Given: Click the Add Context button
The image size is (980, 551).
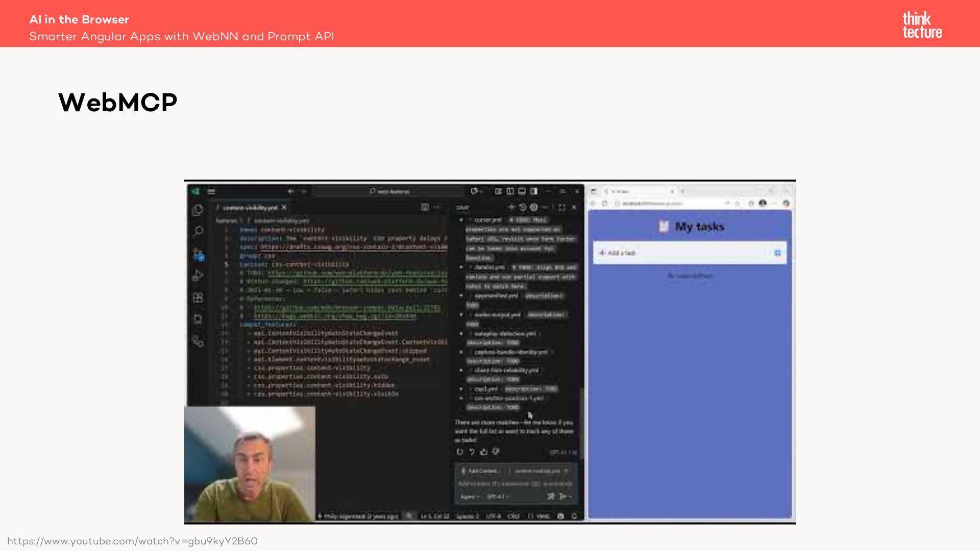Looking at the screenshot, I should coord(480,471).
